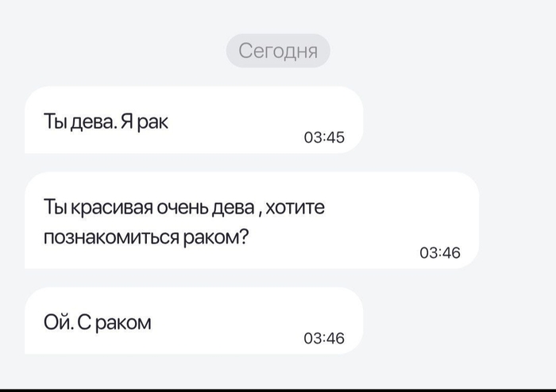Click the 03:46 timestamp of the longest message

coord(440,253)
